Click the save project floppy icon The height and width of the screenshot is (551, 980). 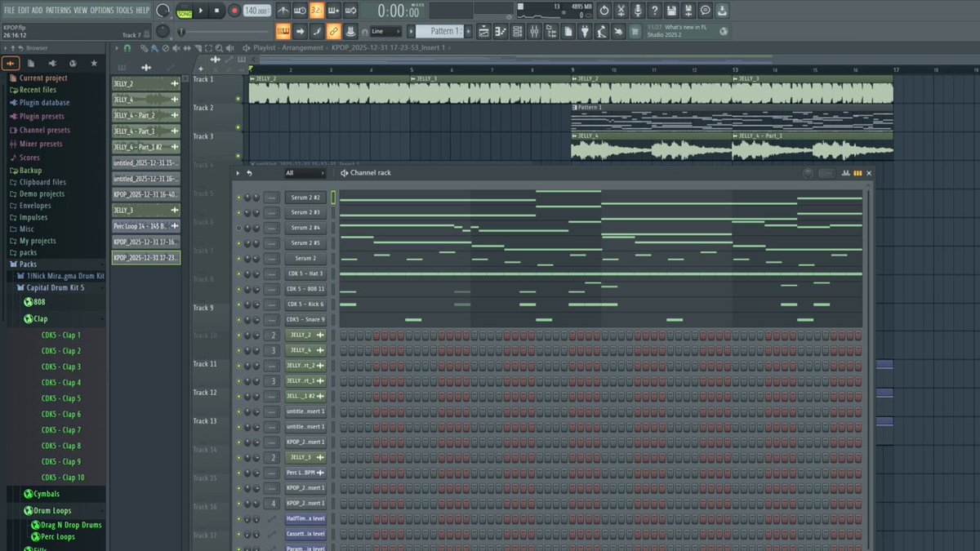click(x=672, y=11)
